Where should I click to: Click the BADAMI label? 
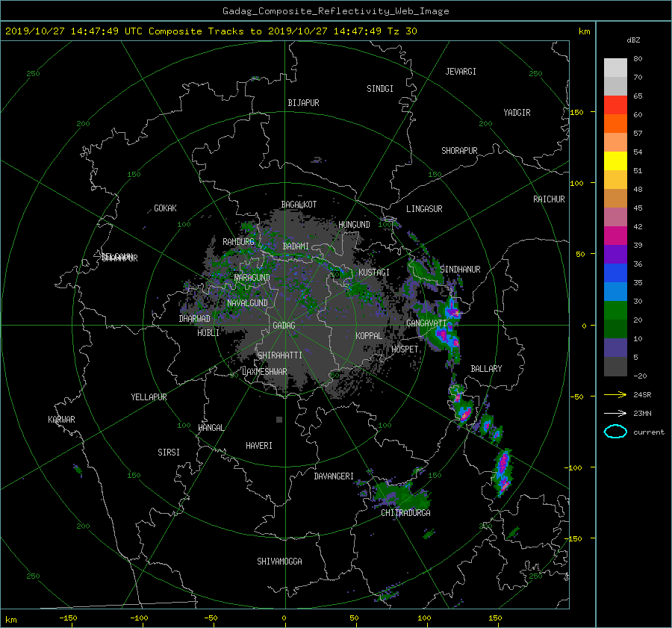[x=296, y=246]
